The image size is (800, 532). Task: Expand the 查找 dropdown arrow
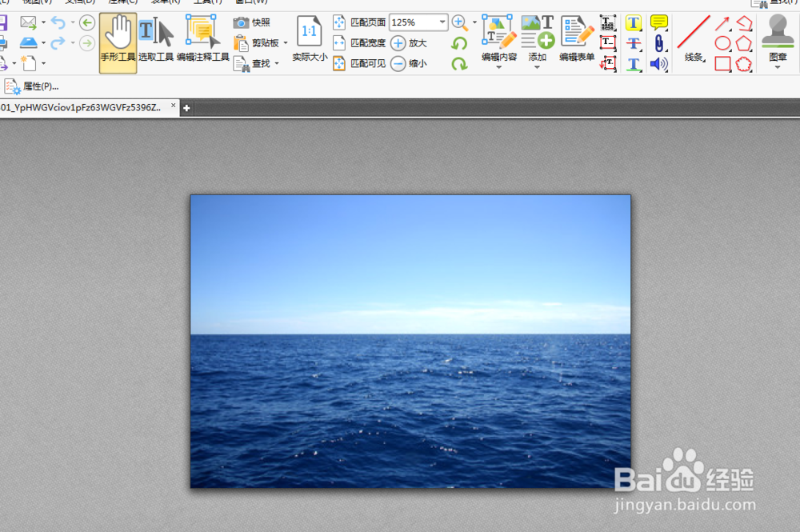[277, 63]
